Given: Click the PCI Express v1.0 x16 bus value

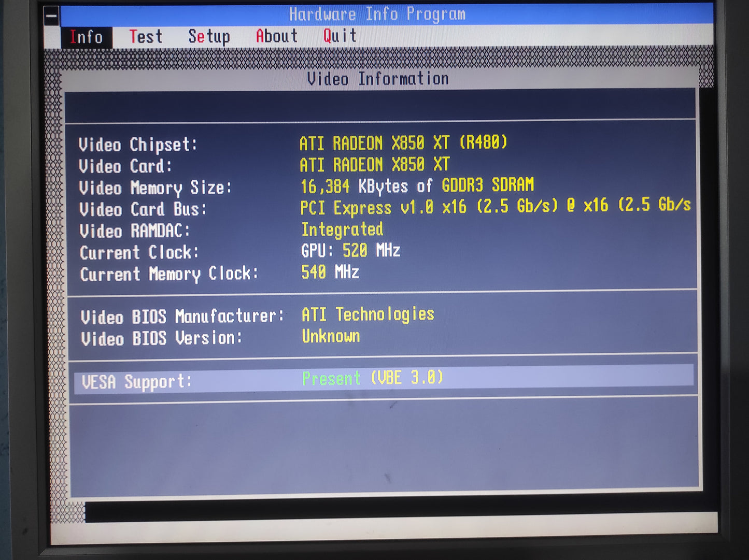Looking at the screenshot, I should point(495,207).
